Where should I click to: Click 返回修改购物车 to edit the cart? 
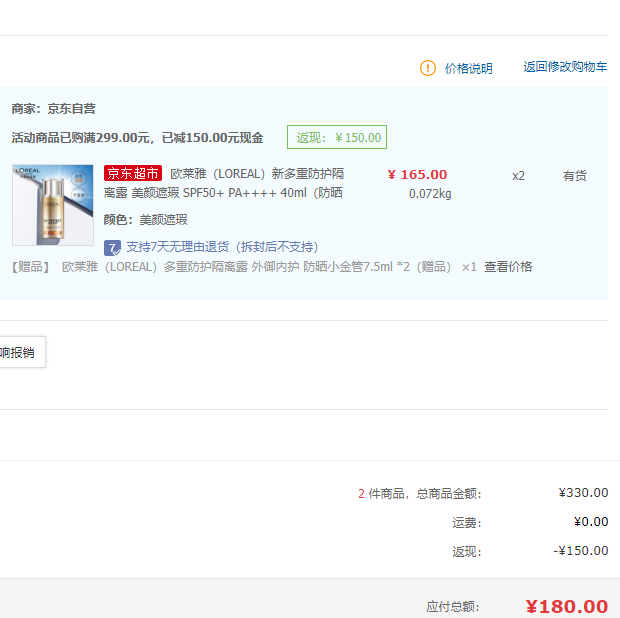pyautogui.click(x=565, y=67)
